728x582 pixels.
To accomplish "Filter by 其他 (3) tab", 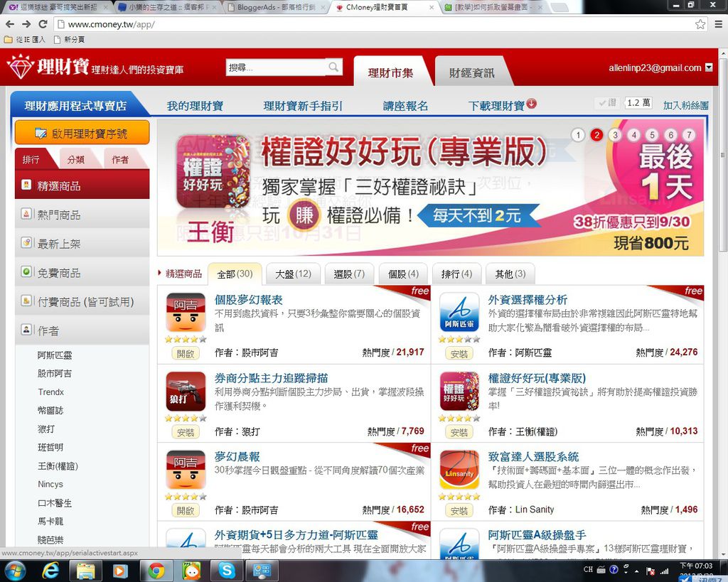I will 510,274.
